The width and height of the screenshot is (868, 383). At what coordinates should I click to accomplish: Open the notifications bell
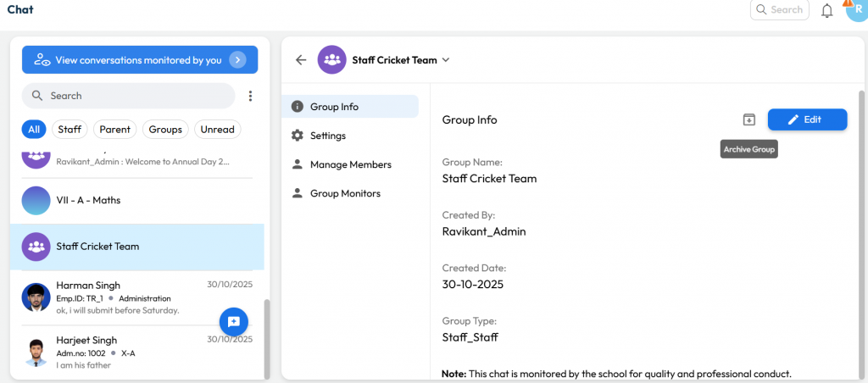tap(826, 10)
